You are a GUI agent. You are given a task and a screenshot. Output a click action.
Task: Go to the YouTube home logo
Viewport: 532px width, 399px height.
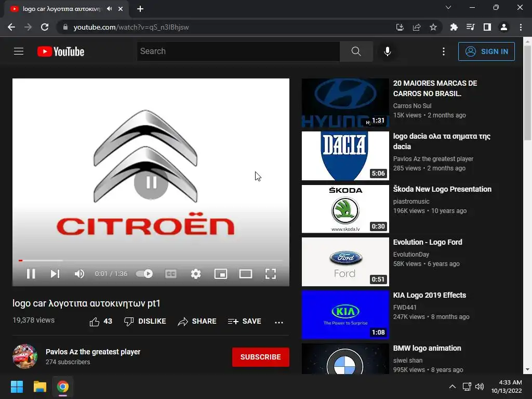pos(61,51)
